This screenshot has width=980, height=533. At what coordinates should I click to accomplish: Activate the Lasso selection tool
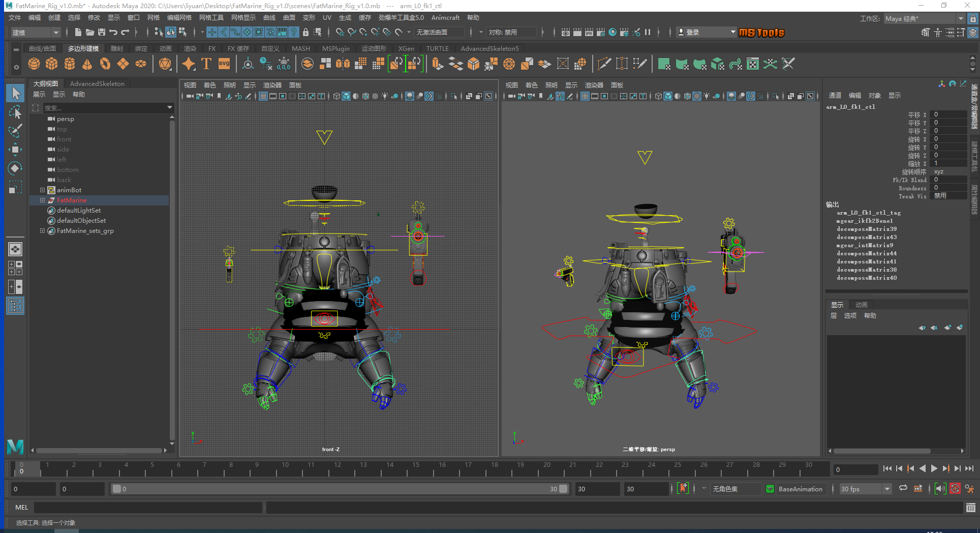[15, 112]
